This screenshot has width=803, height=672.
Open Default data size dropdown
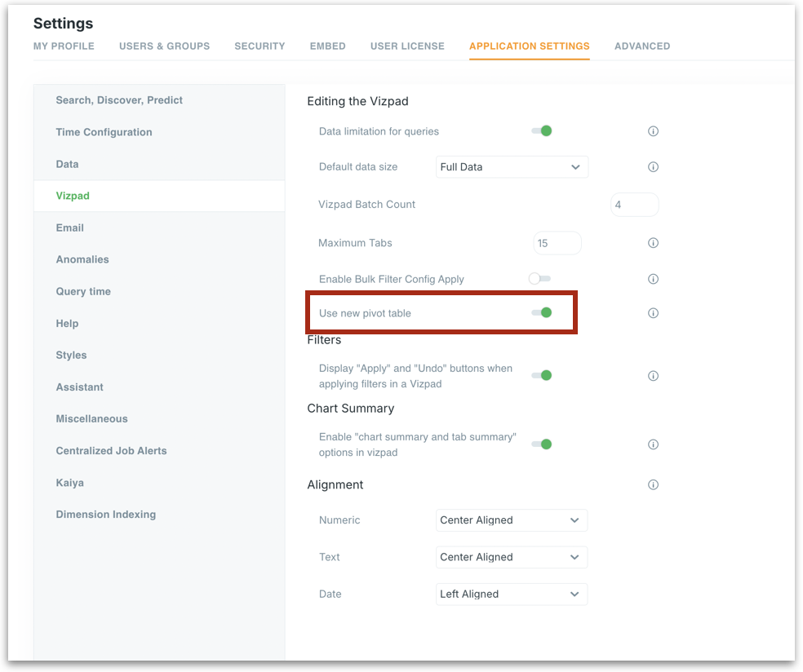tap(512, 167)
